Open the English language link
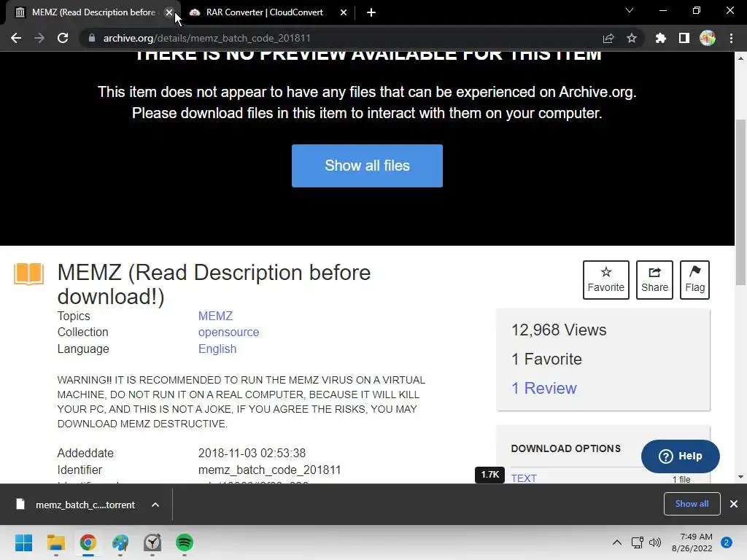Viewport: 747px width, 560px height. pyautogui.click(x=217, y=349)
